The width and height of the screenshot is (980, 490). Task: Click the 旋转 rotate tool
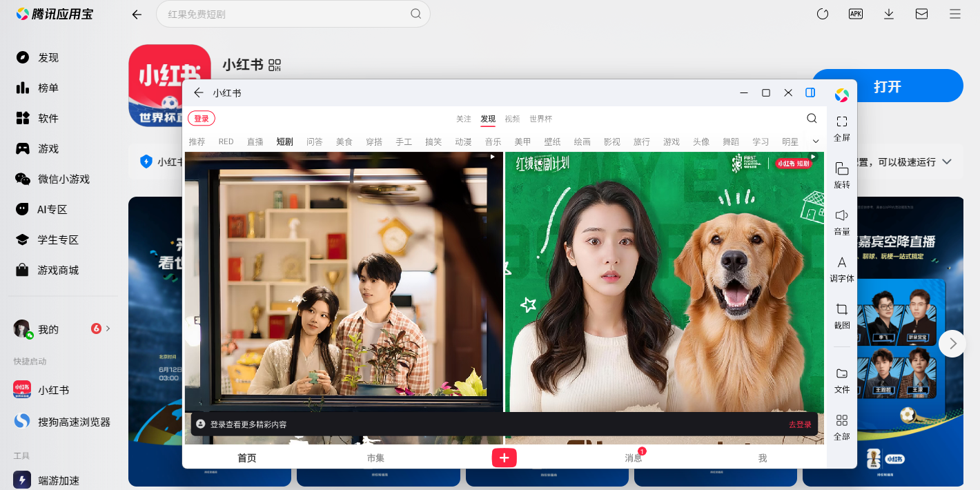coord(842,175)
